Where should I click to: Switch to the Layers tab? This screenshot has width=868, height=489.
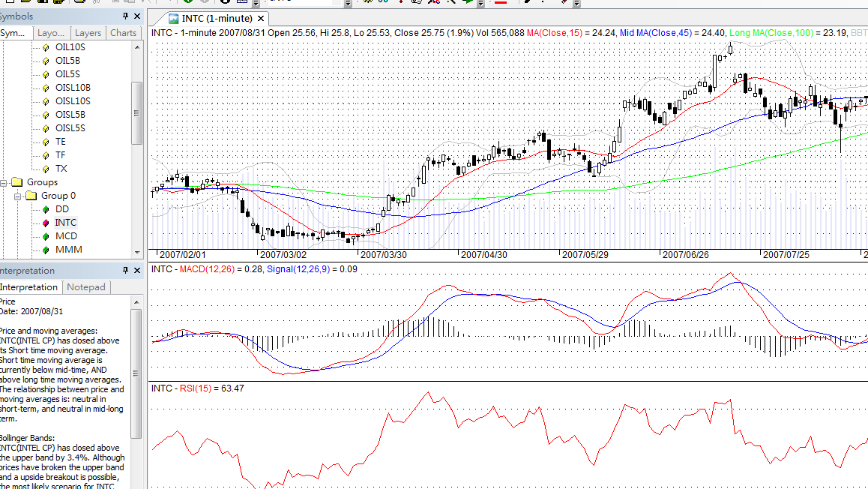pos(88,33)
